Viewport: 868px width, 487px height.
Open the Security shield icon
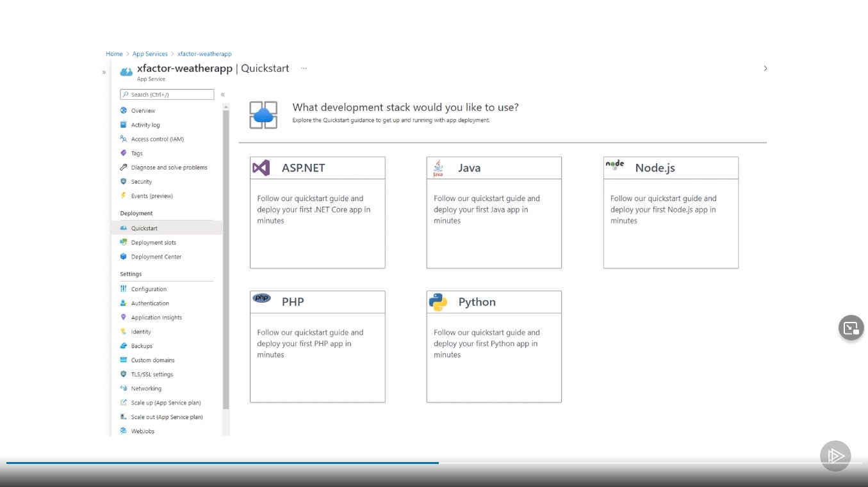pyautogui.click(x=123, y=181)
